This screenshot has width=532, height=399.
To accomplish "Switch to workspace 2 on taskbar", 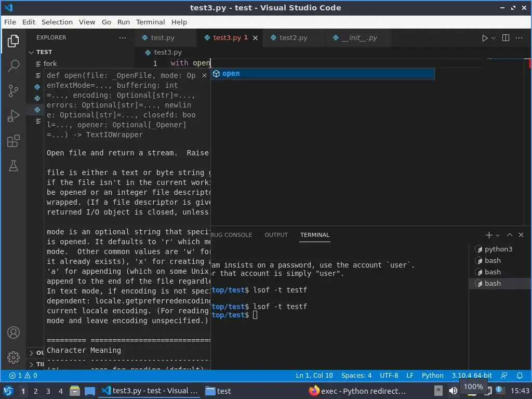I will tap(35, 391).
